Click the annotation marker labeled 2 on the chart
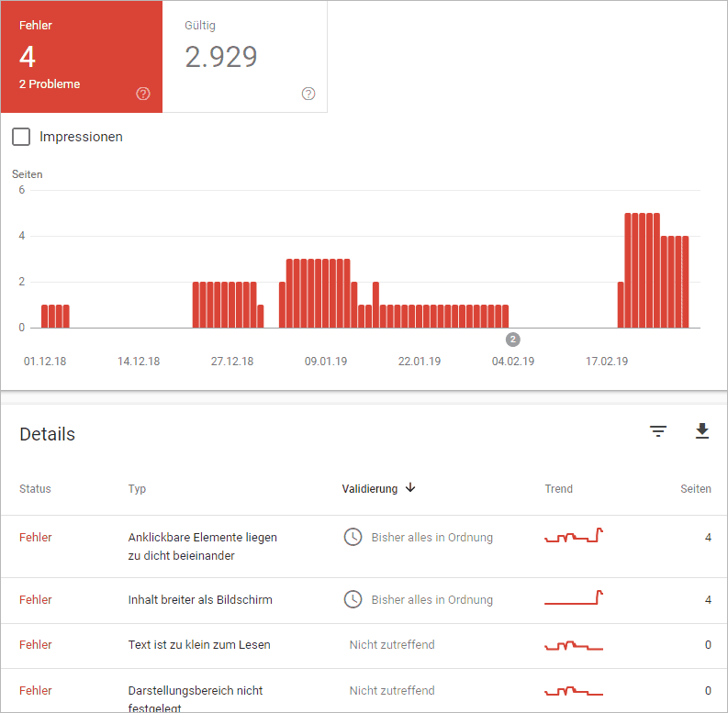The image size is (728, 713). (x=513, y=340)
